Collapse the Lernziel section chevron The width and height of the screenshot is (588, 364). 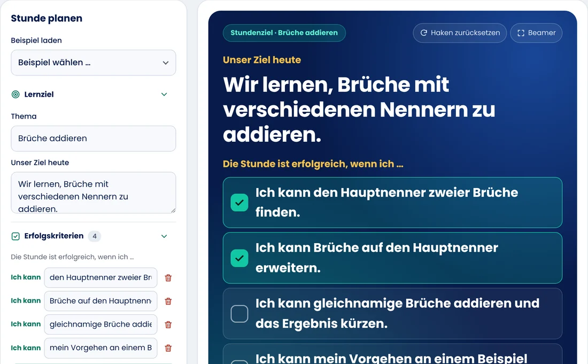coord(164,95)
